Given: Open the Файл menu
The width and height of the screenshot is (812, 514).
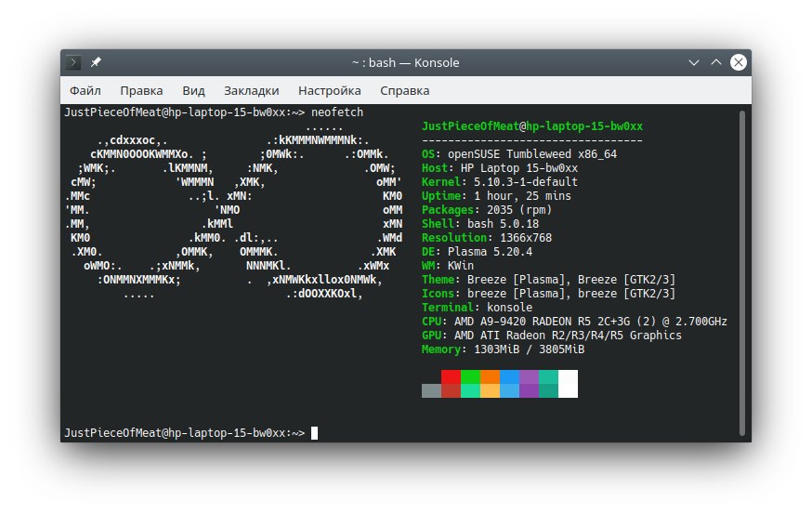Looking at the screenshot, I should click(85, 91).
